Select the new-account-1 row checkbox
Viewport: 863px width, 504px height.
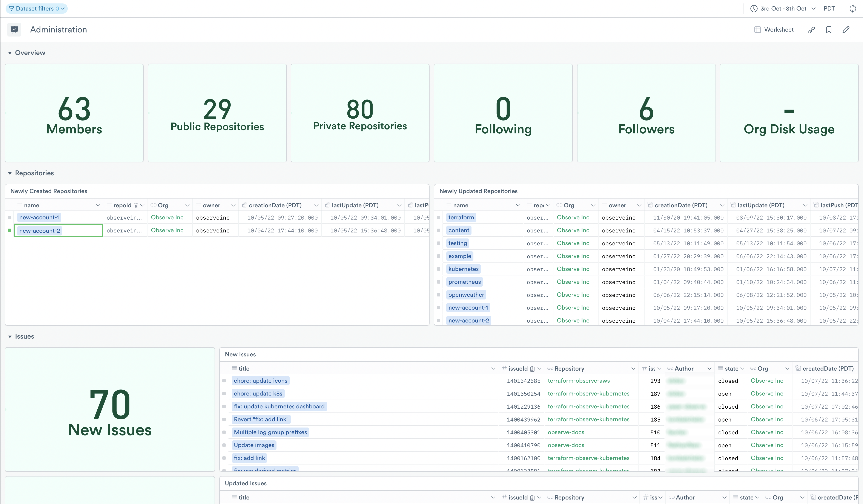pos(10,217)
